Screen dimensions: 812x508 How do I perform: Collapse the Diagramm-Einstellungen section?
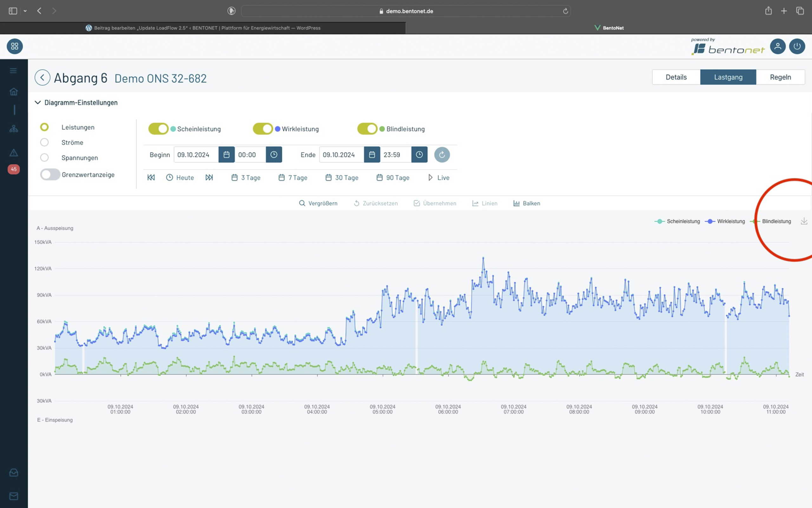(x=76, y=103)
